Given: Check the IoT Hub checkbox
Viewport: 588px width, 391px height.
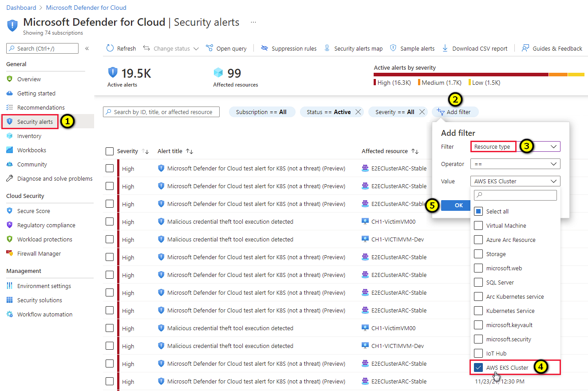Looking at the screenshot, I should (478, 353).
